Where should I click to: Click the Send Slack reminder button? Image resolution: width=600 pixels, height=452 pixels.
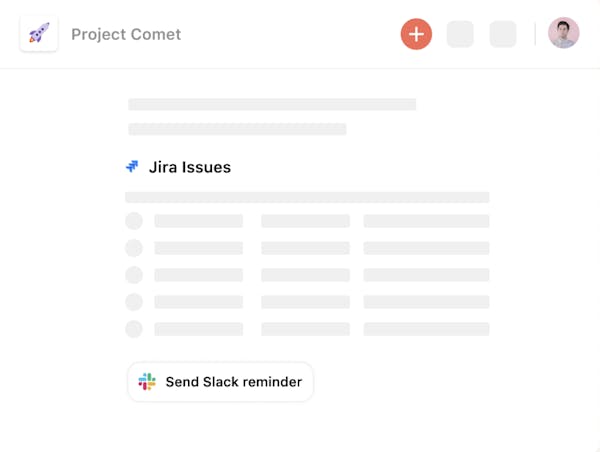pos(221,381)
